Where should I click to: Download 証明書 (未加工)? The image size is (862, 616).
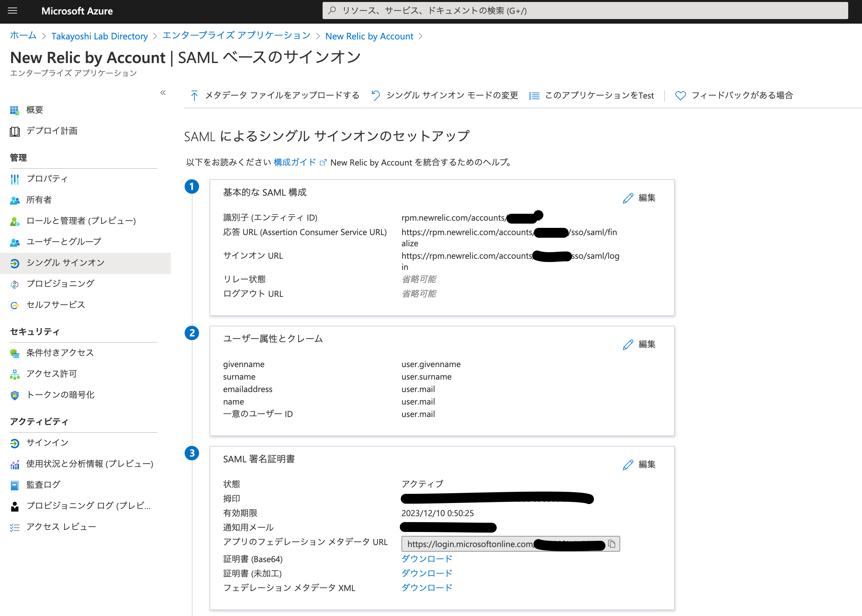[427, 574]
